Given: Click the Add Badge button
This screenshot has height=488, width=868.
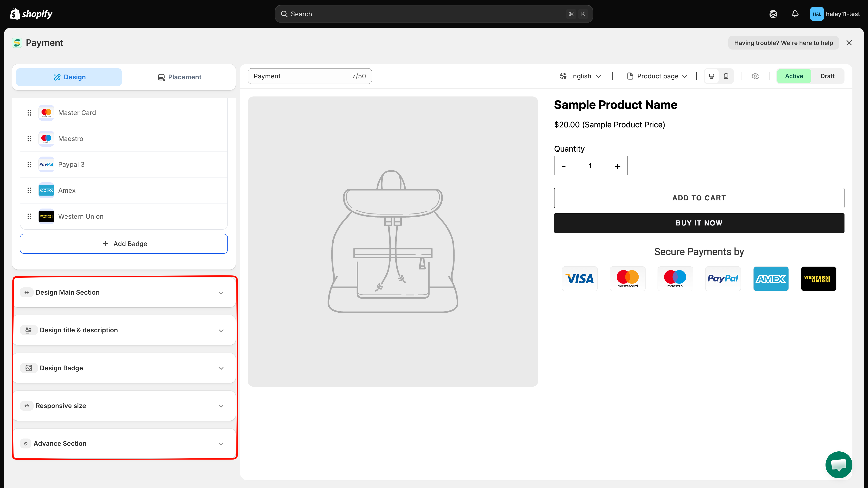Looking at the screenshot, I should (x=124, y=244).
